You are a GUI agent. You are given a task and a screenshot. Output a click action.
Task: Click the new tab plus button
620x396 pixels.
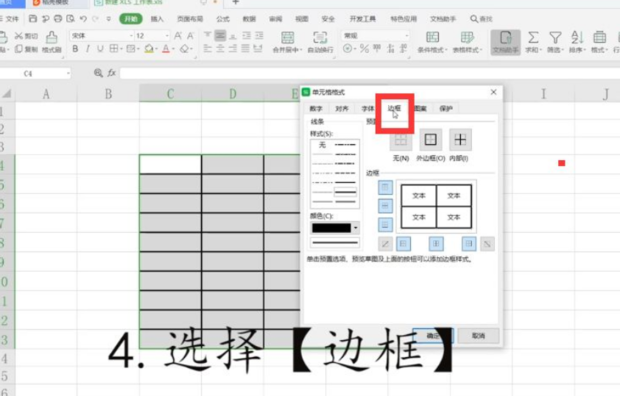235,2
